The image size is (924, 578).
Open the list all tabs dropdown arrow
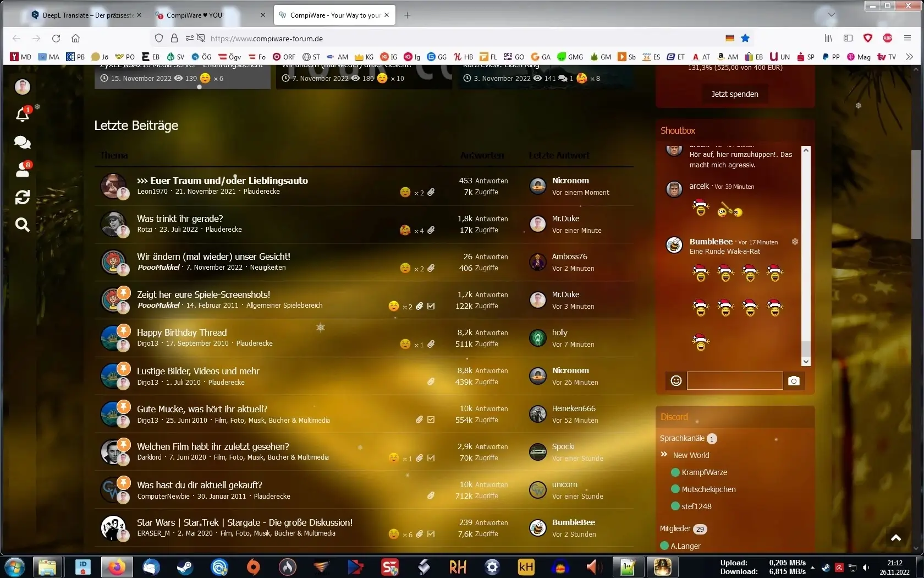point(832,15)
